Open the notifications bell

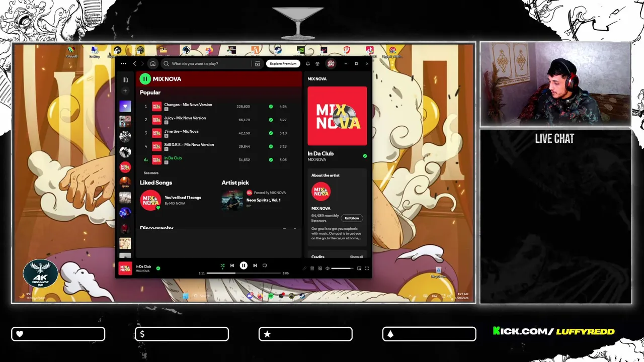pyautogui.click(x=308, y=64)
